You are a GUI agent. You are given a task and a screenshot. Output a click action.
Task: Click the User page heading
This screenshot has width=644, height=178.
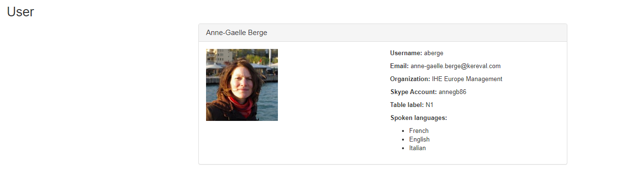(21, 12)
